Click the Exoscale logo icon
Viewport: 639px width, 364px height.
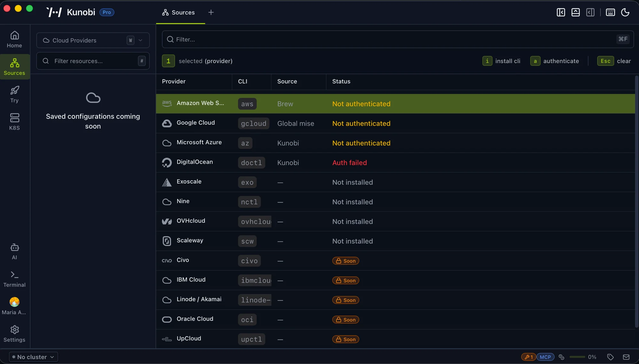[x=167, y=182]
